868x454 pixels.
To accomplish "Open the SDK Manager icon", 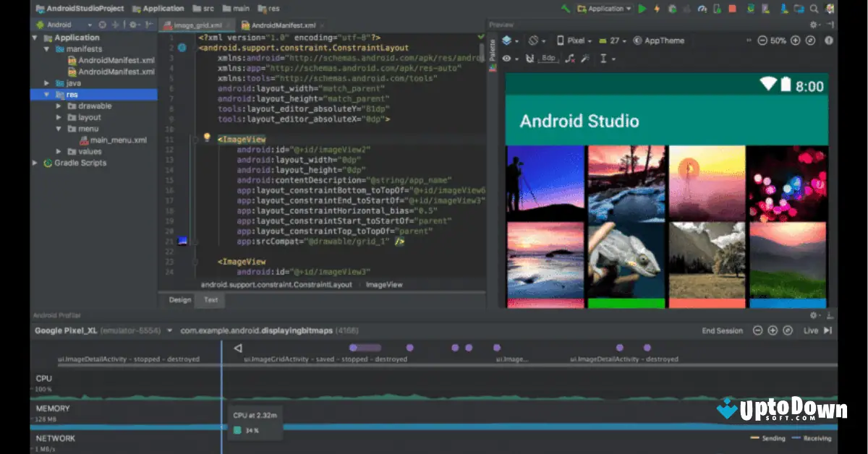I will click(x=783, y=9).
